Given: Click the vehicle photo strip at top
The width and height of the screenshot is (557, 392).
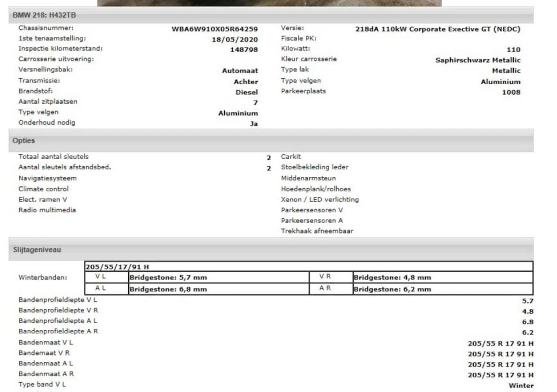Looking at the screenshot, I should tap(269, 3).
